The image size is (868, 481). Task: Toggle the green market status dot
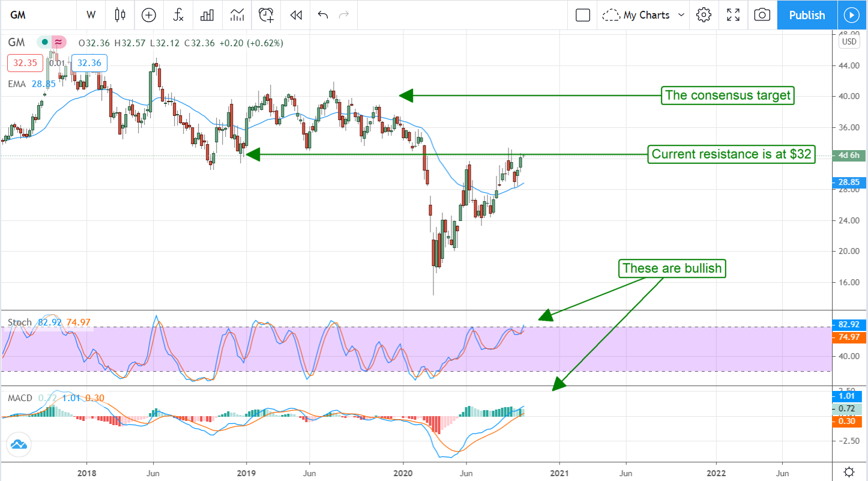pos(44,43)
